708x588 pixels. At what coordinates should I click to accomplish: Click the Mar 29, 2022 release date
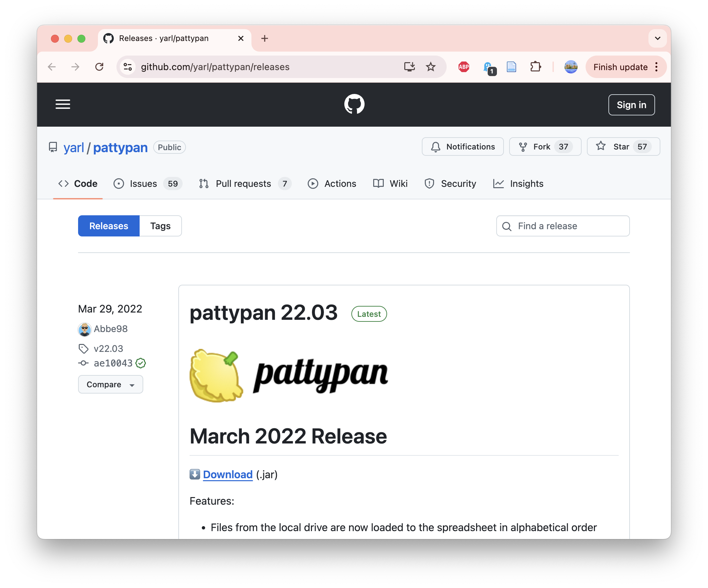coord(110,309)
